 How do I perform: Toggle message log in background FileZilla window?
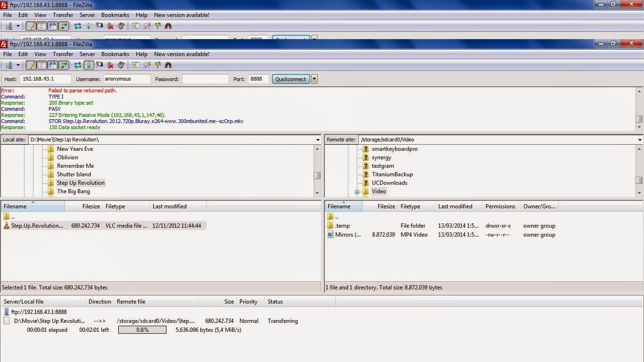pos(31,26)
